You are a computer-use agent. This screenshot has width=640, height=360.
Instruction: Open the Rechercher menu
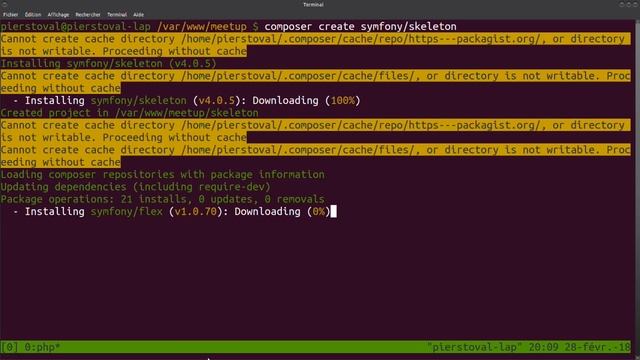pyautogui.click(x=88, y=15)
